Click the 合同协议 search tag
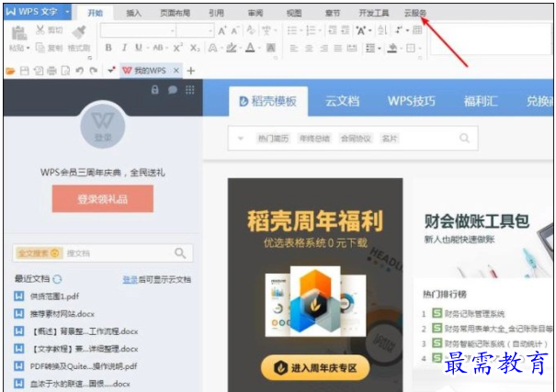556x392 pixels. click(356, 138)
